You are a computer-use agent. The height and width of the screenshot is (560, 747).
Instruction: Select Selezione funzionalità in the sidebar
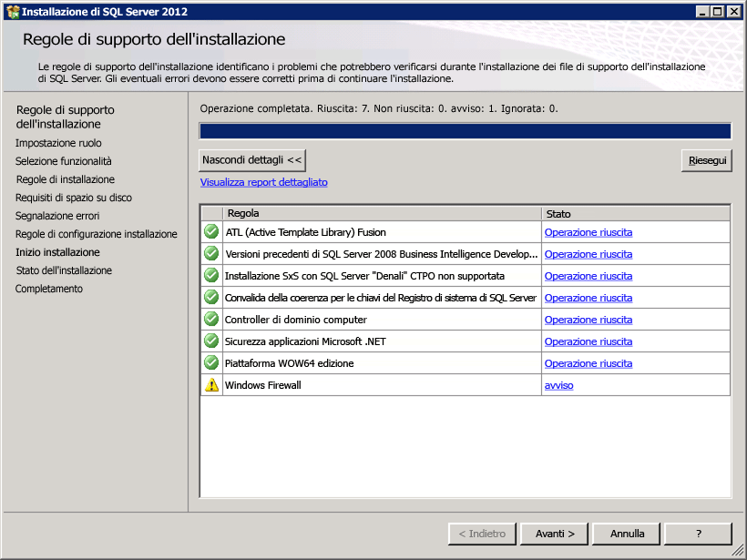pyautogui.click(x=67, y=161)
